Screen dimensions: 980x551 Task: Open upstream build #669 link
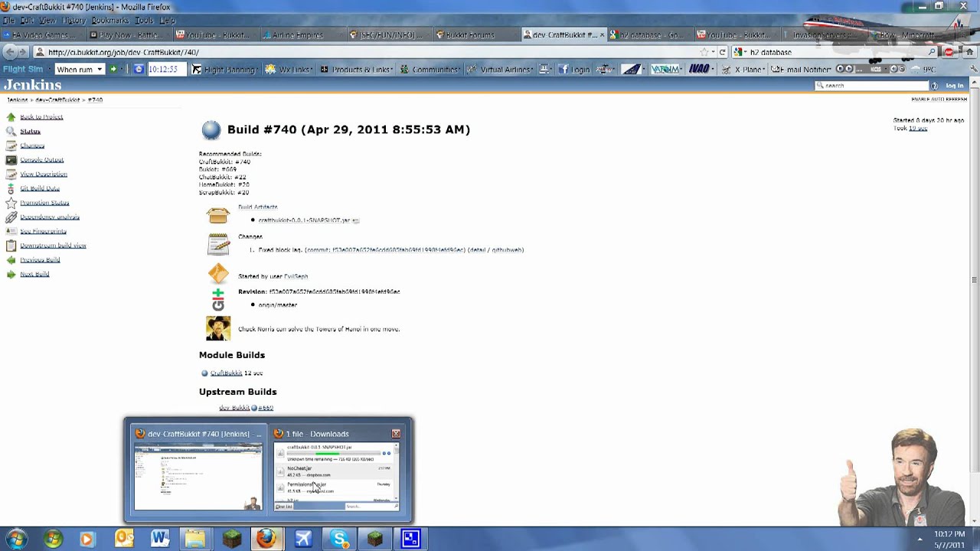click(x=266, y=408)
